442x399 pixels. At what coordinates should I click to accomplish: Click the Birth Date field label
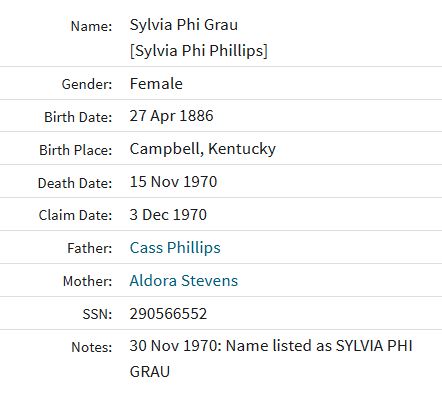click(x=78, y=117)
